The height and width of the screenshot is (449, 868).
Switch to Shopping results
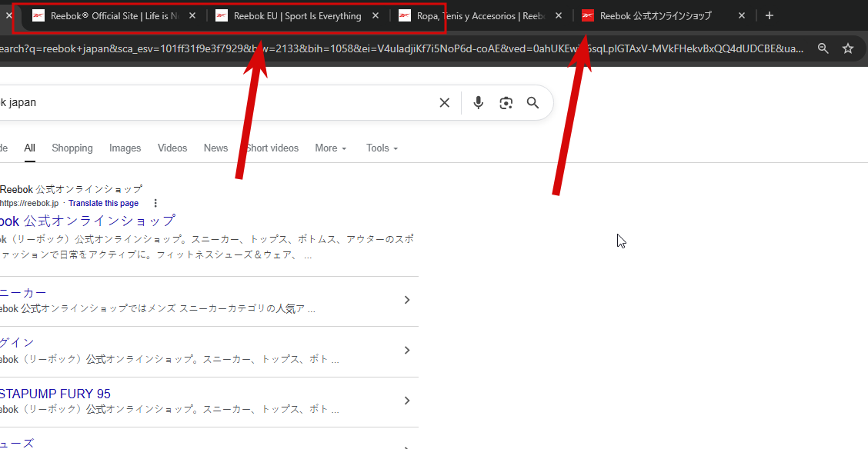pos(72,148)
